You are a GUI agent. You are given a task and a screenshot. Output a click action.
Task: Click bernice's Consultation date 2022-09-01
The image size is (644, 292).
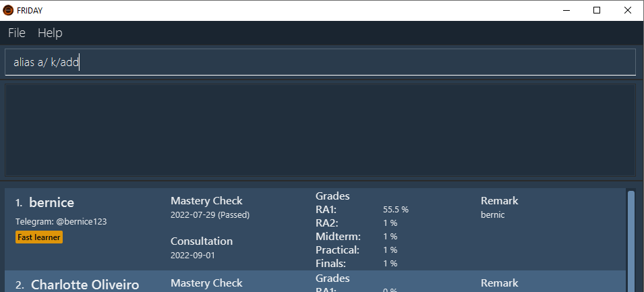193,255
